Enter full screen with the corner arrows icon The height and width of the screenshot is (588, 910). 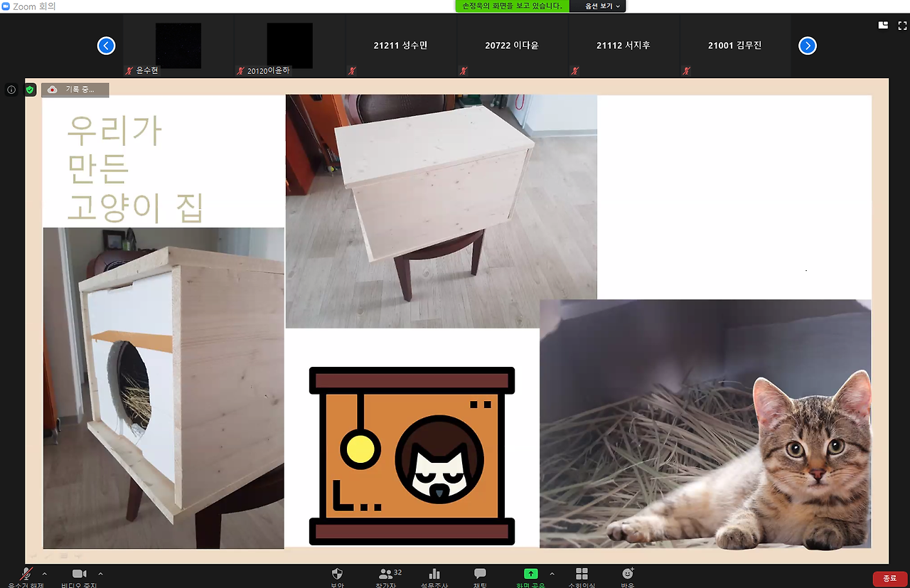click(x=902, y=26)
